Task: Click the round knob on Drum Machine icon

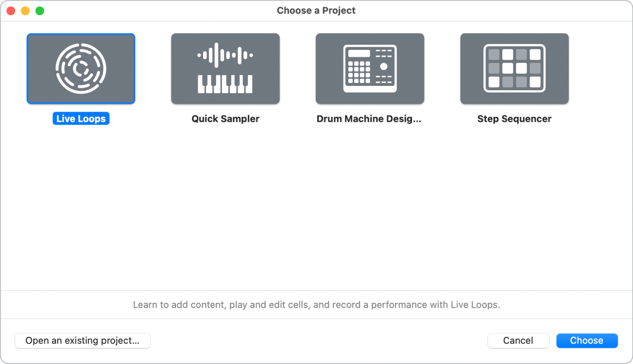Action: tap(384, 66)
